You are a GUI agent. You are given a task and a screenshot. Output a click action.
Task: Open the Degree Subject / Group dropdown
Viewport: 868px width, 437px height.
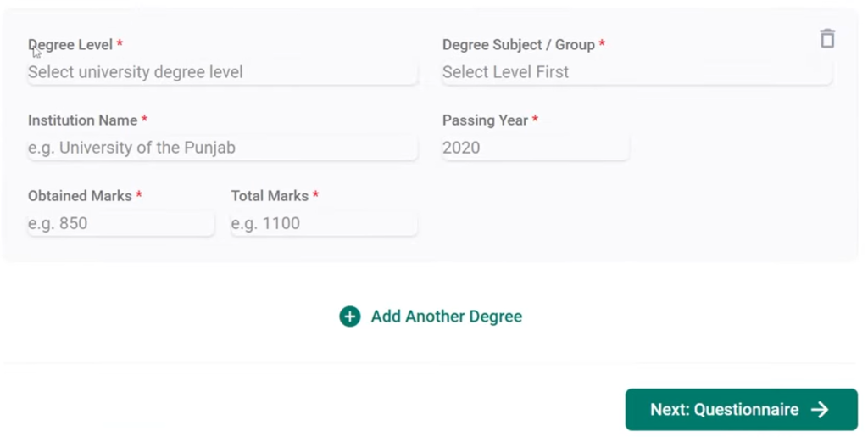pos(636,72)
